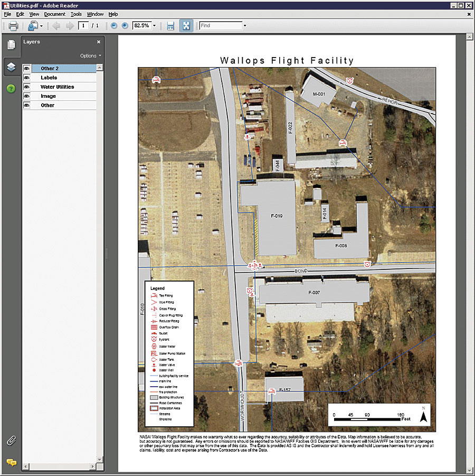This screenshot has width=475, height=476.
Task: Select the Other layer name
Action: [x=47, y=105]
